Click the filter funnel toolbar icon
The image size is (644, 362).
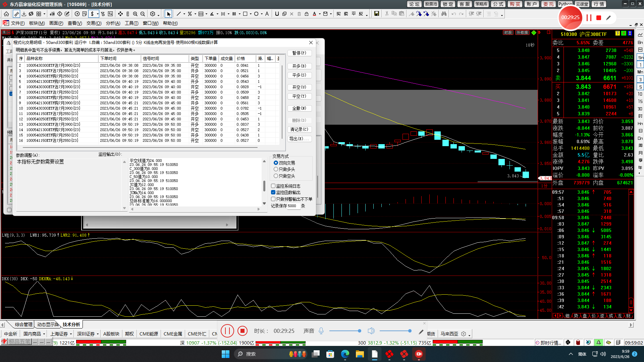point(103,14)
